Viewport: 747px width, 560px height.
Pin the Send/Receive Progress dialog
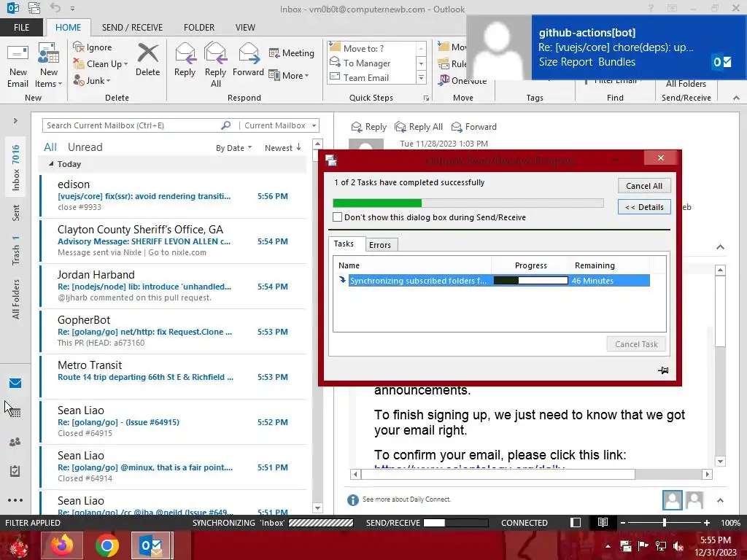pos(663,370)
